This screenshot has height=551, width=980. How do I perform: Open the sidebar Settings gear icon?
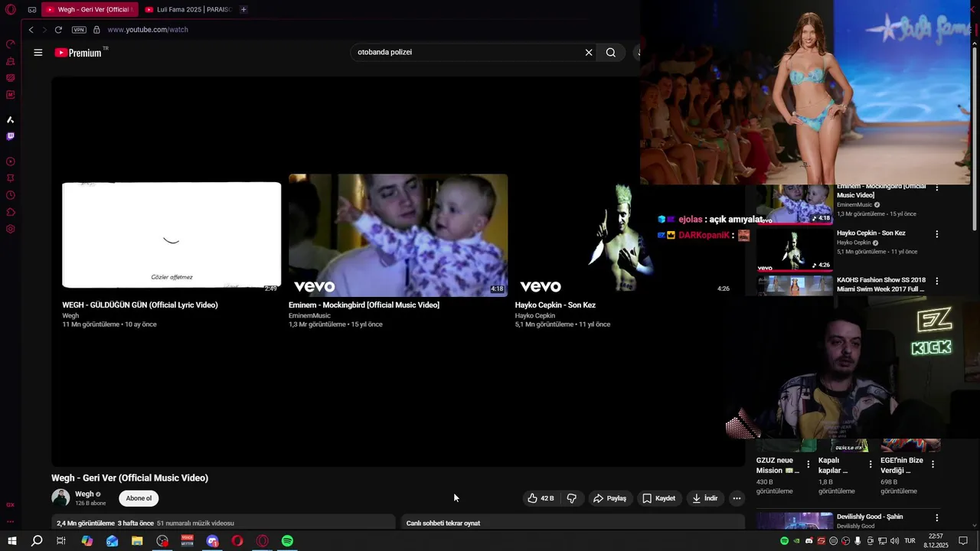click(11, 229)
